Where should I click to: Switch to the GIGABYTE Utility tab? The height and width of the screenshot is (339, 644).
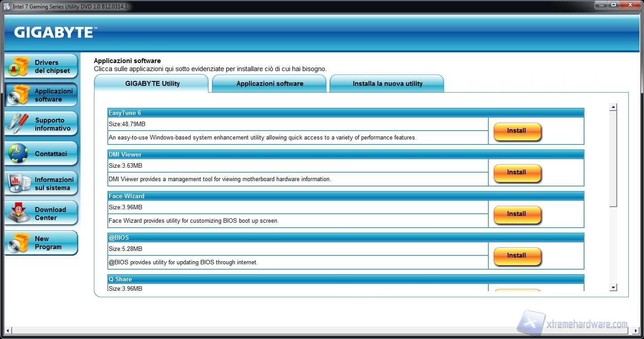tap(152, 84)
